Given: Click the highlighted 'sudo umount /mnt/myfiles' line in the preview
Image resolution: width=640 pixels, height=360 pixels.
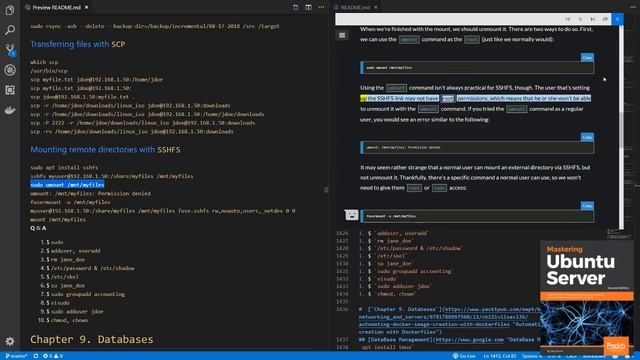Looking at the screenshot, I should [67, 185].
